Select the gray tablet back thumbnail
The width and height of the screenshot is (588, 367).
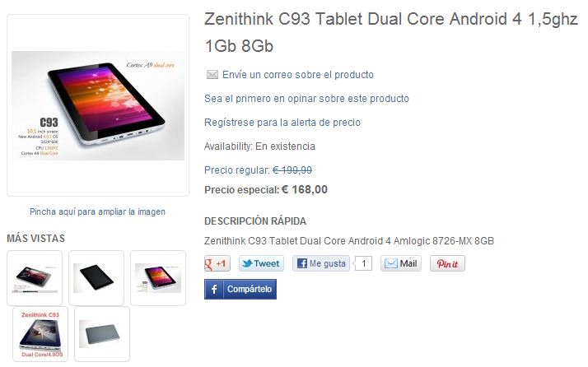click(x=102, y=334)
